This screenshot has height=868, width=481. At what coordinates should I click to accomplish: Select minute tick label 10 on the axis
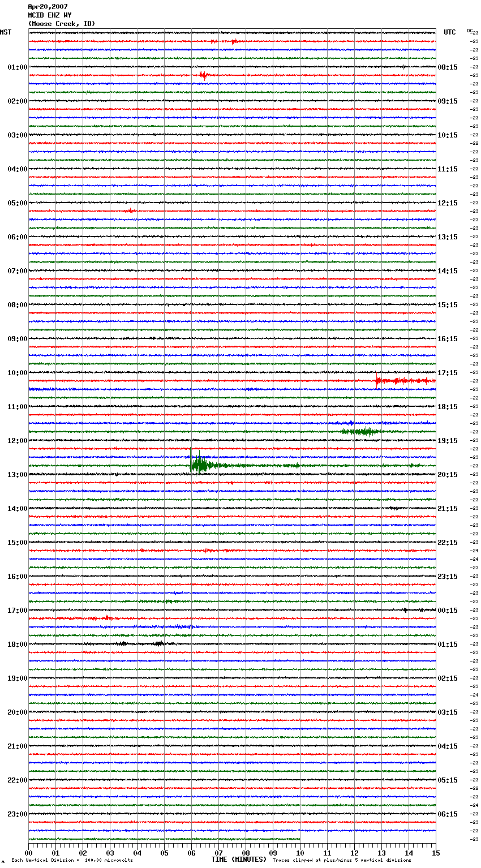pos(300,852)
